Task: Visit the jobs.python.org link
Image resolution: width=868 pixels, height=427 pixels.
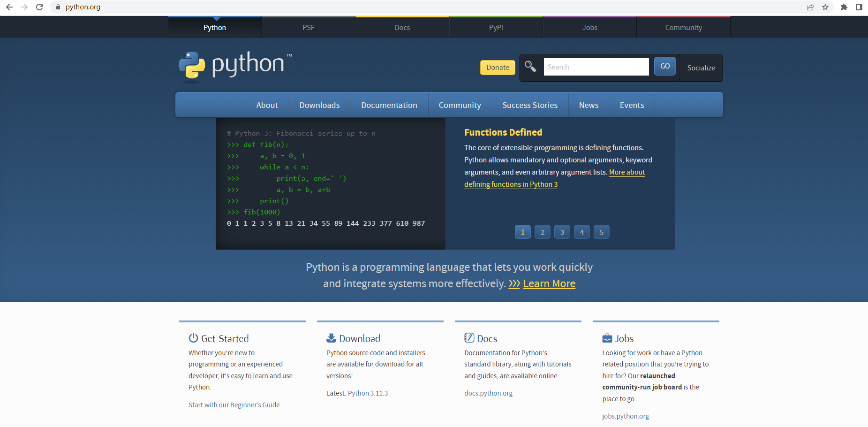Action: (x=626, y=416)
